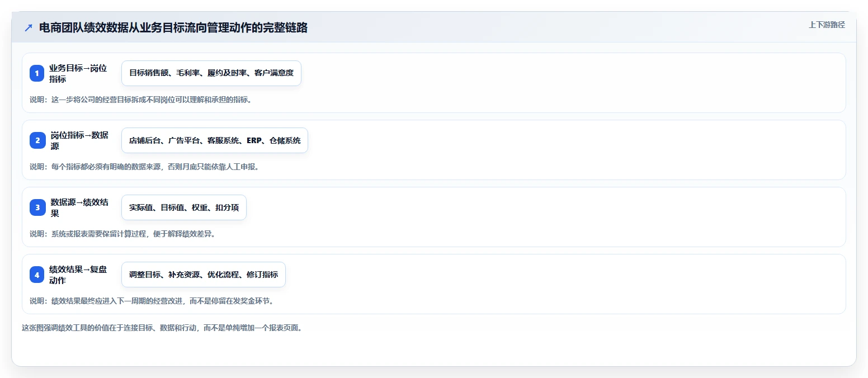The width and height of the screenshot is (868, 378).
Task: Click the note about 月底只能依靠人工申报
Action: tap(144, 167)
